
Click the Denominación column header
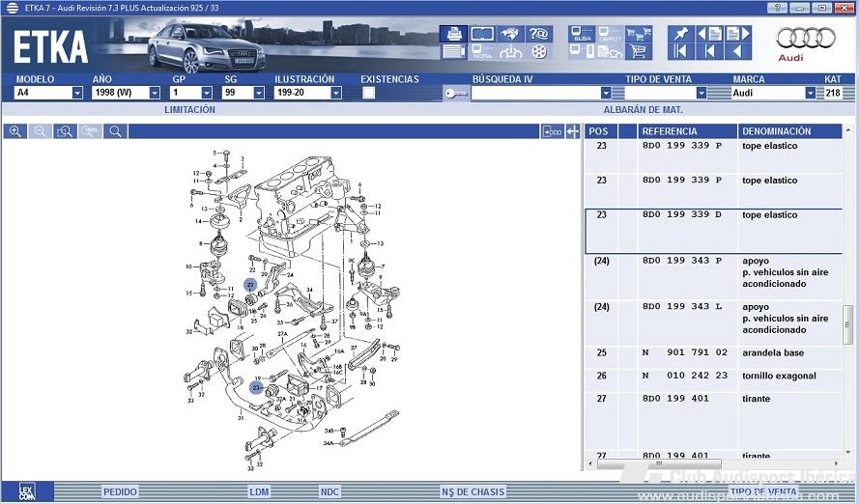pyautogui.click(x=789, y=131)
